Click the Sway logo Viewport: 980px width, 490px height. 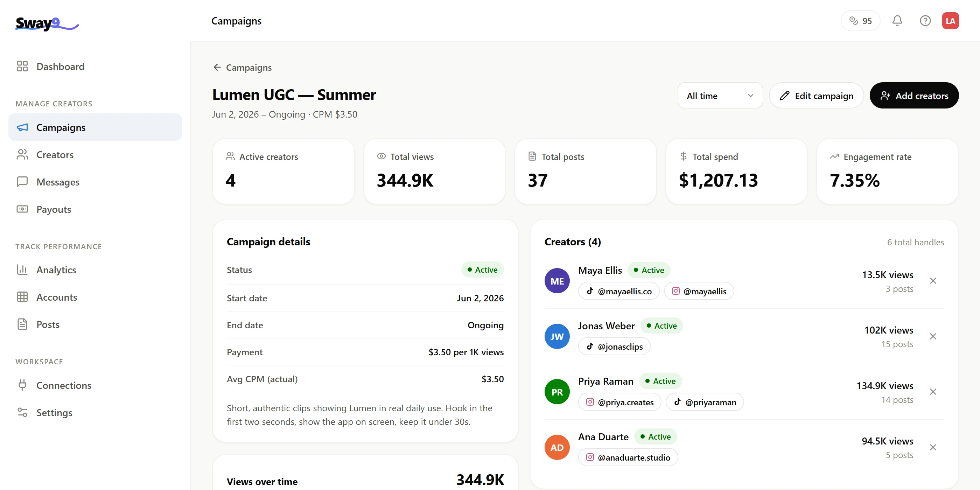(x=47, y=23)
